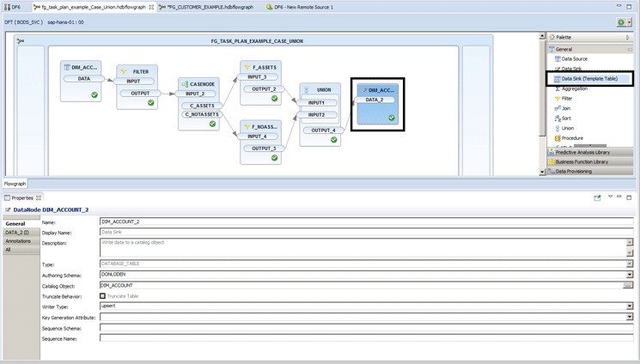Click the Catalog Object browse button

pyautogui.click(x=629, y=285)
